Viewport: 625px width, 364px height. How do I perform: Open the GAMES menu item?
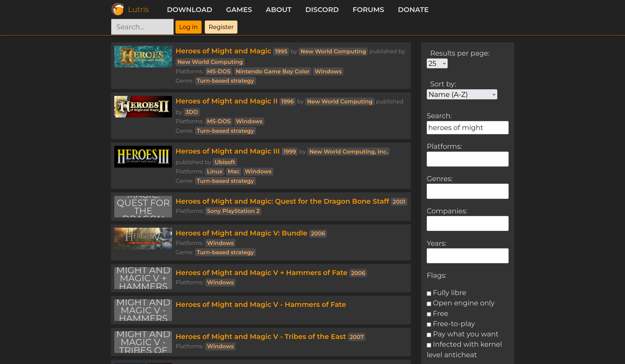click(239, 10)
